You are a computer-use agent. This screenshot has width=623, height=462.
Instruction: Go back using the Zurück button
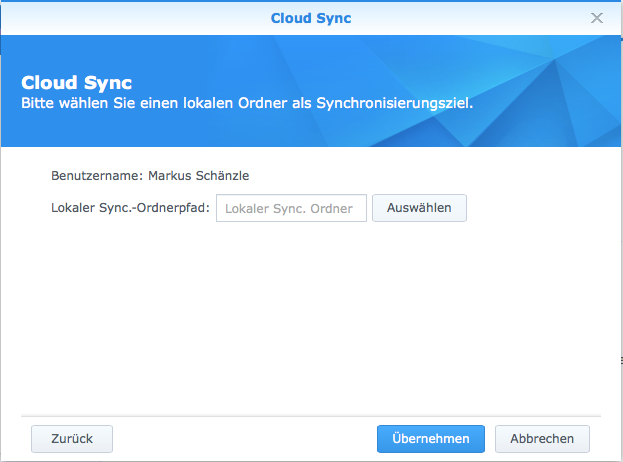coord(72,439)
